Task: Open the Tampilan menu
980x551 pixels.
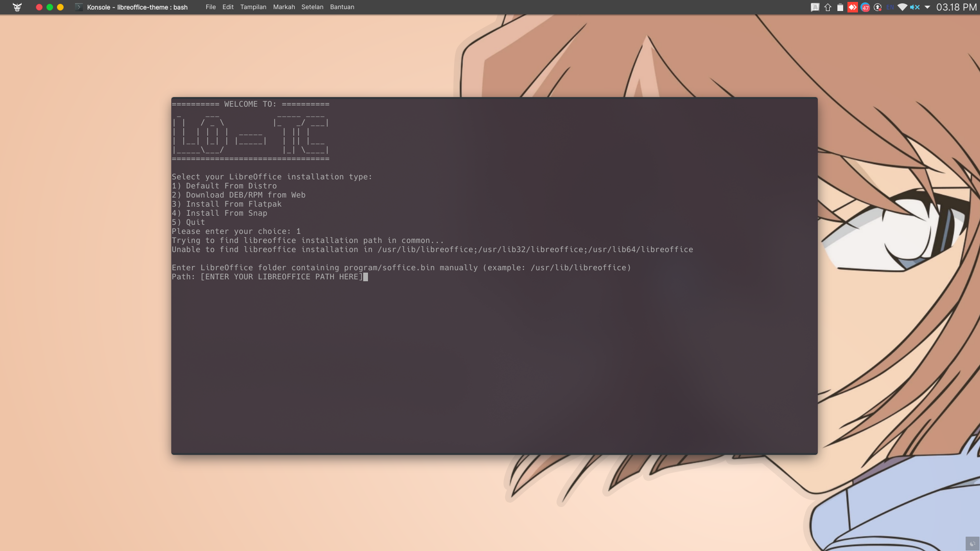Action: coord(253,7)
